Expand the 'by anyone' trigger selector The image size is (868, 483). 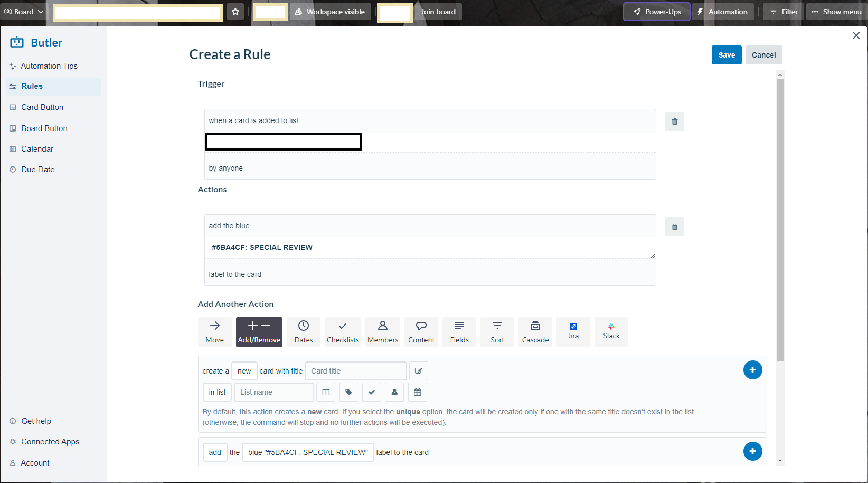tap(225, 168)
